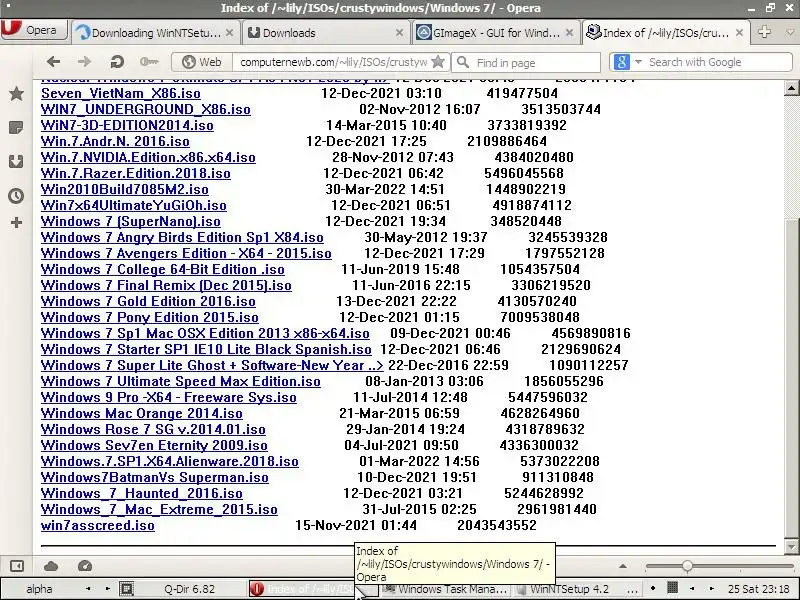Open Windows 7 Pony Edition 2015.iso
Image resolution: width=800 pixels, height=600 pixels.
click(x=149, y=317)
